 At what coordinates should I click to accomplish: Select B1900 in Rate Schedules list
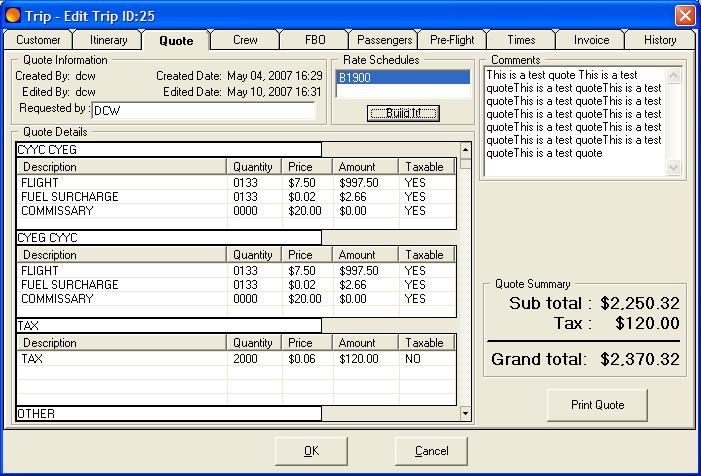(x=403, y=77)
